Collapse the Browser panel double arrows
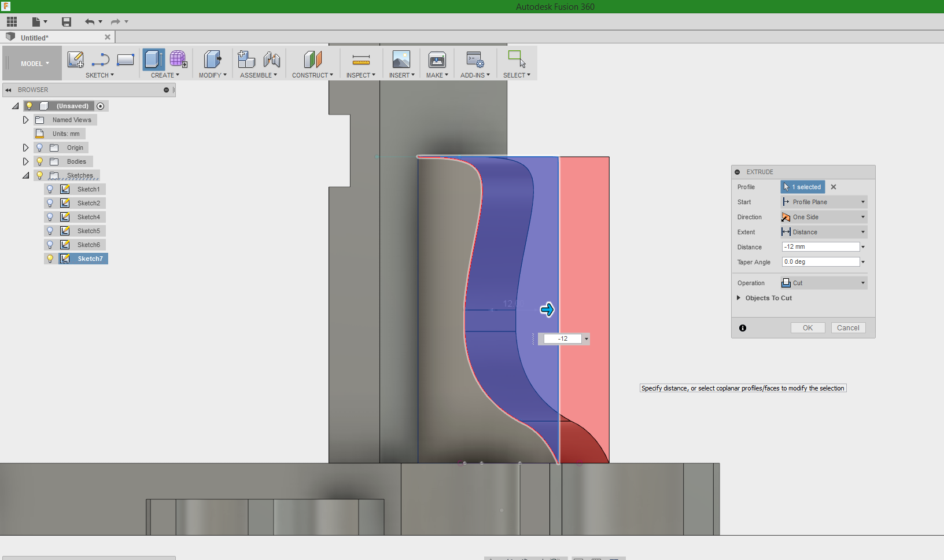The height and width of the screenshot is (560, 944). (x=8, y=90)
